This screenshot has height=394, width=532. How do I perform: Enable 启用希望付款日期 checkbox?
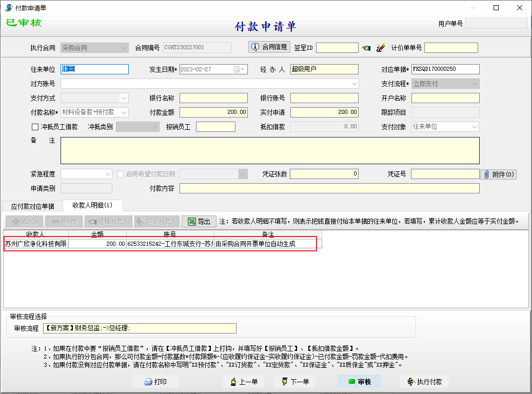pyautogui.click(x=121, y=174)
